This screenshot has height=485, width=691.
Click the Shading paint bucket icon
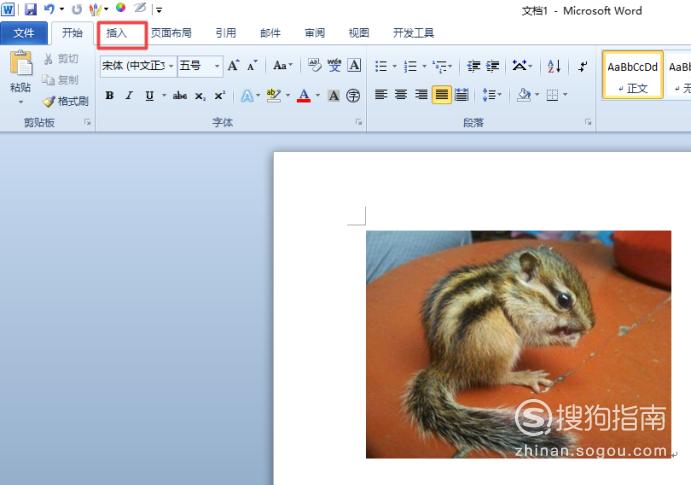pyautogui.click(x=524, y=95)
